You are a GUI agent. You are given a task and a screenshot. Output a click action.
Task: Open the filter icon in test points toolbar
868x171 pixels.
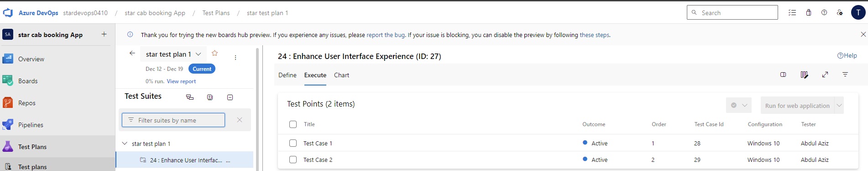845,75
